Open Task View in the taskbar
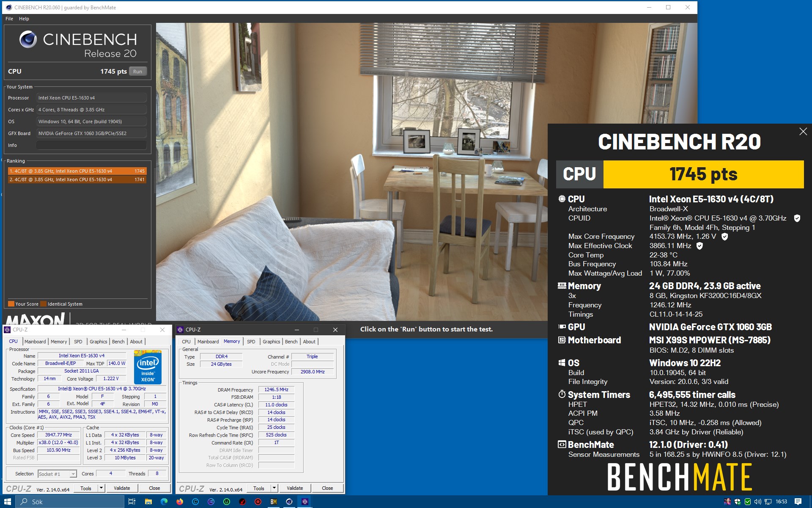 132,502
